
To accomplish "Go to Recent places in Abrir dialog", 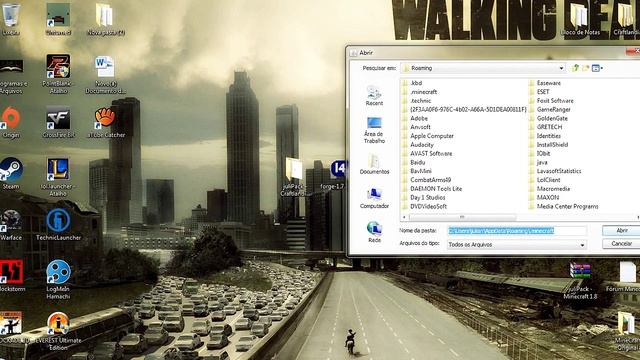I will coord(374,96).
